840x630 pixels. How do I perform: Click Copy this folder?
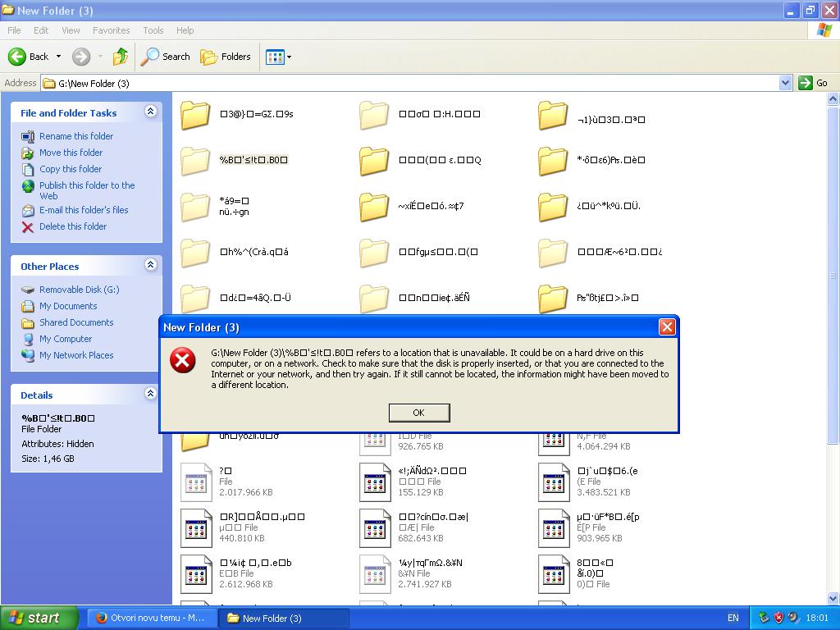tap(71, 169)
